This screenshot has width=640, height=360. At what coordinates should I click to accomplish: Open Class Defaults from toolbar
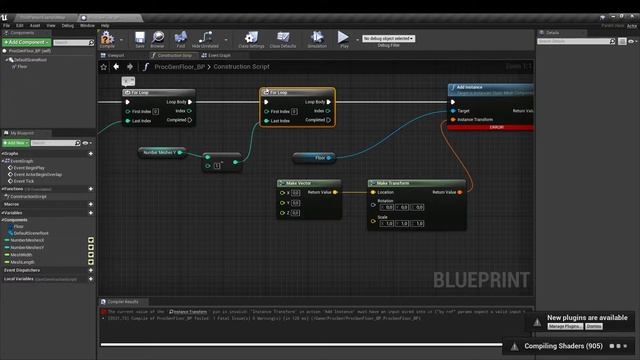[x=283, y=38]
